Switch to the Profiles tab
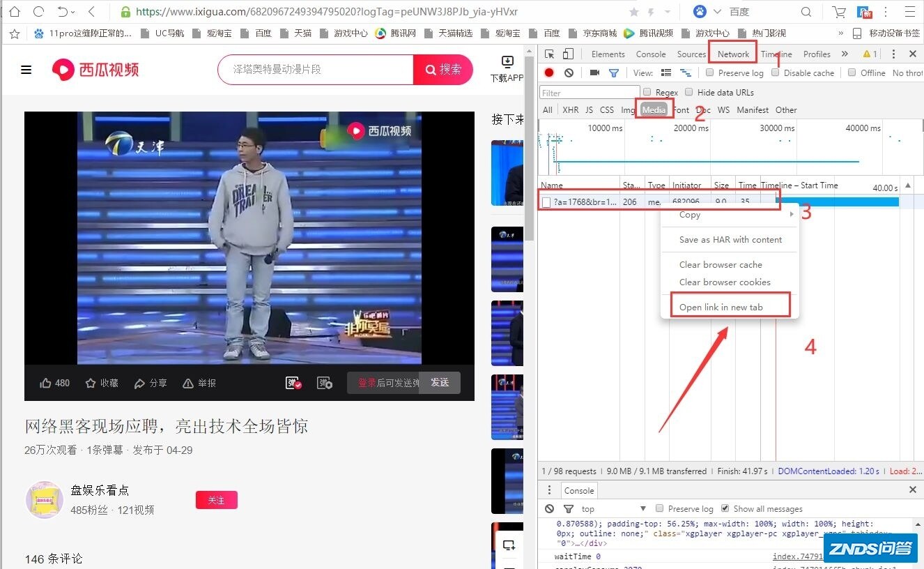Image resolution: width=924 pixels, height=569 pixels. coord(817,54)
